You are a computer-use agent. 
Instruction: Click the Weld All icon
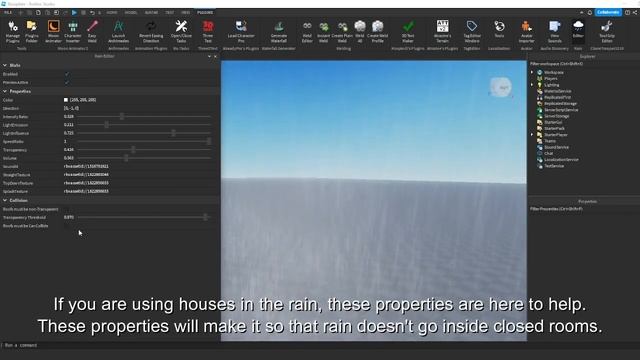pos(360,31)
